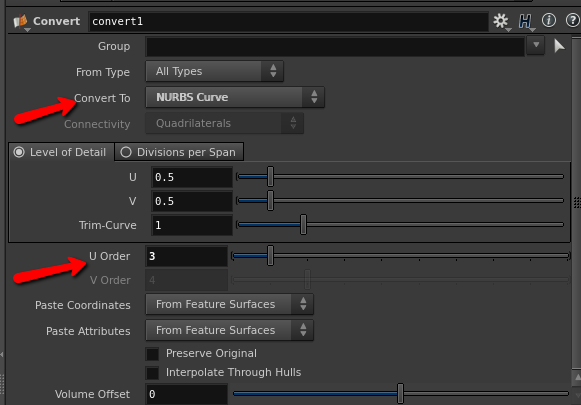Open the gear settings menu

coord(501,21)
